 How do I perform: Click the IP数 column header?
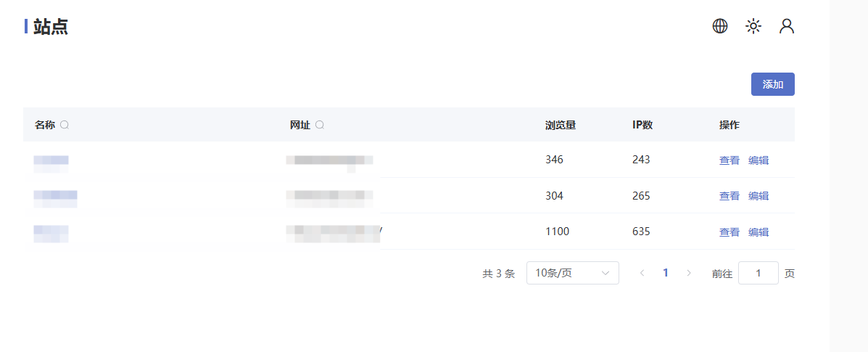(x=642, y=125)
